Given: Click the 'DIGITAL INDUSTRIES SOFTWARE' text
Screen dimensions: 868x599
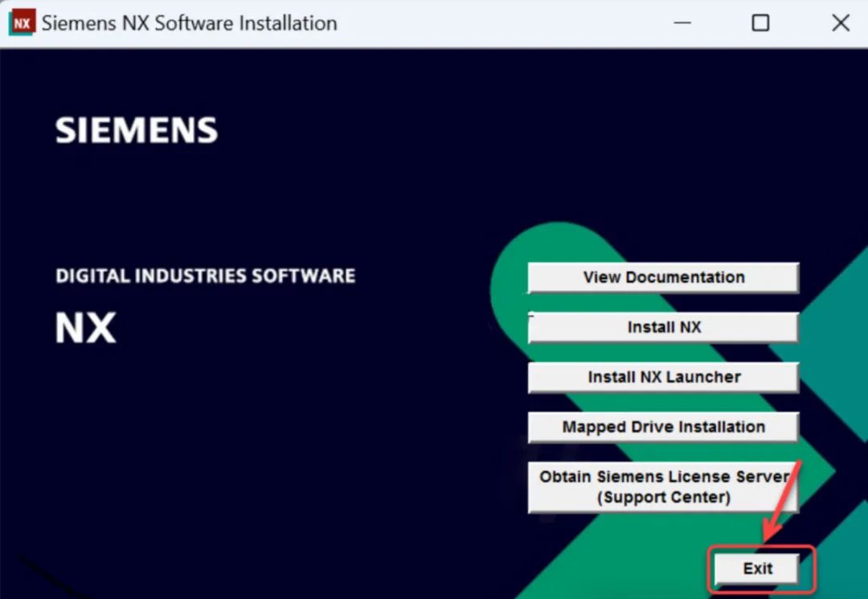Looking at the screenshot, I should (206, 276).
